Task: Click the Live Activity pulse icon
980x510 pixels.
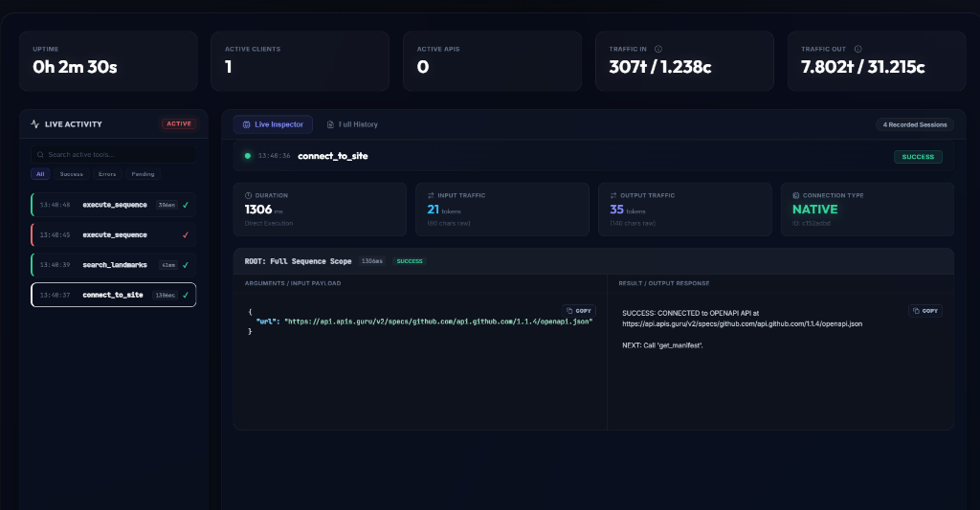Action: tap(35, 124)
